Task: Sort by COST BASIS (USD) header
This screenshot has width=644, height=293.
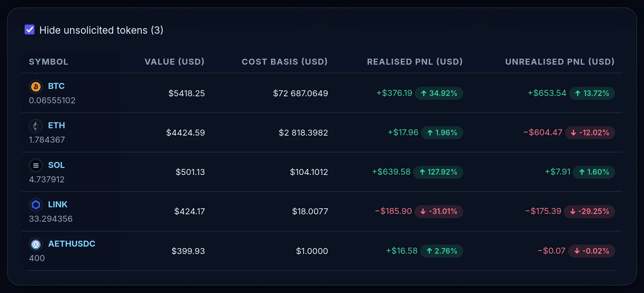Action: point(285,62)
